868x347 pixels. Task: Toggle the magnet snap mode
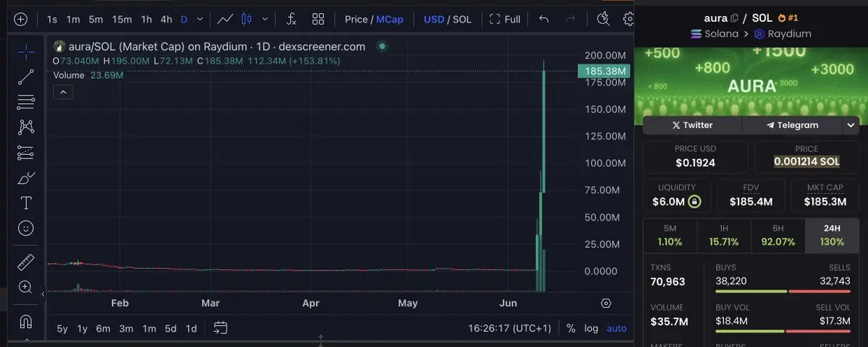[26, 320]
